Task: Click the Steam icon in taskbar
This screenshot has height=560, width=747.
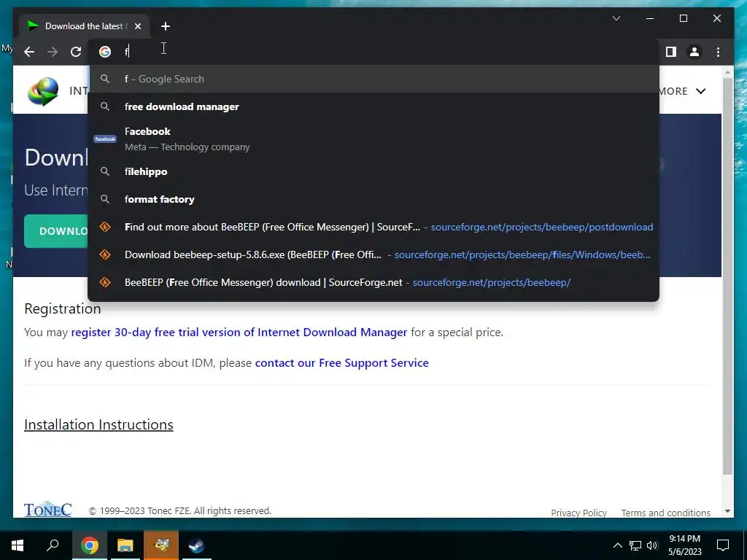Action: (x=197, y=545)
